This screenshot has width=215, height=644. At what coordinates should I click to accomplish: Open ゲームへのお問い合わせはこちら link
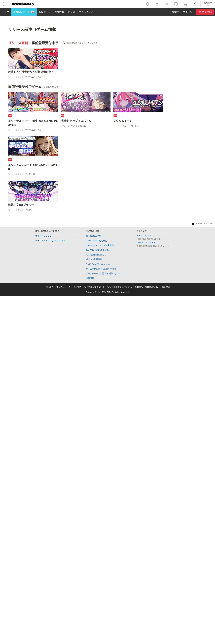coord(51,241)
